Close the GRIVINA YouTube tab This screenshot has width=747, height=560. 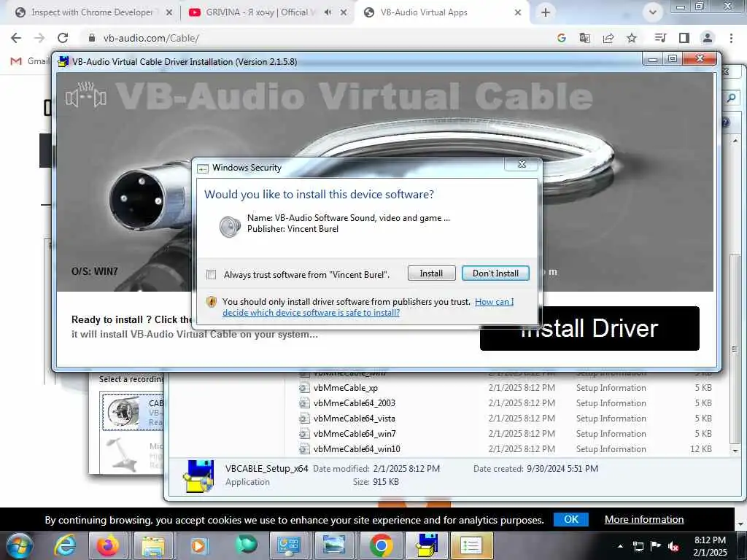pos(344,12)
